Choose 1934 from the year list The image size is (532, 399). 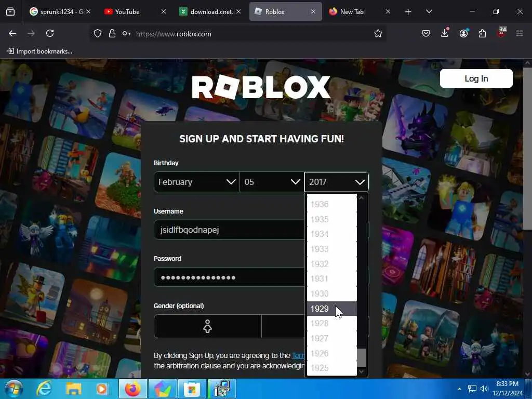click(x=331, y=234)
